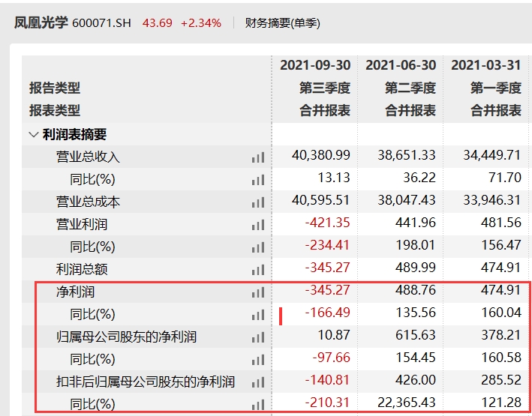The height and width of the screenshot is (416, 532).
Task: Open chart icon for 同比 under 营业总收入
Action: point(258,180)
